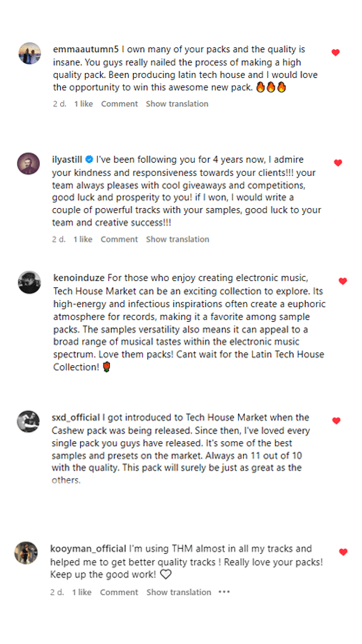Reply via Comment under emmaautumn5's post
The height and width of the screenshot is (644, 362).
119,104
